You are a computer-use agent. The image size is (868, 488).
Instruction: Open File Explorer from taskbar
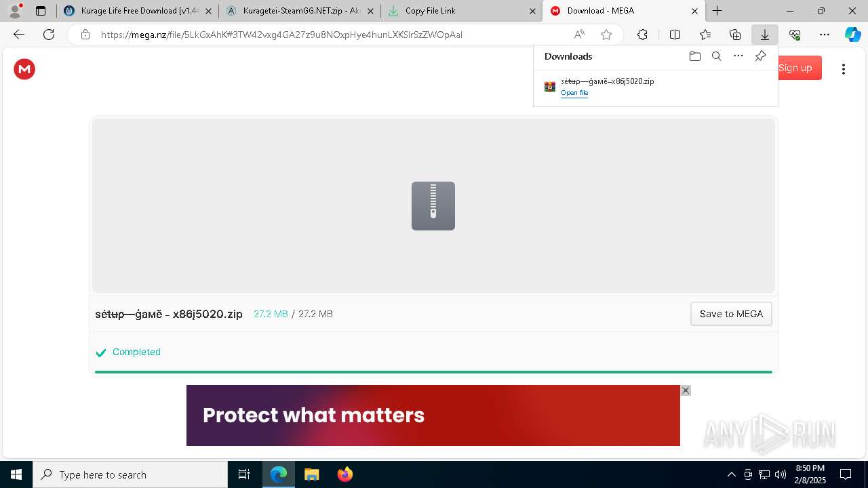point(312,474)
